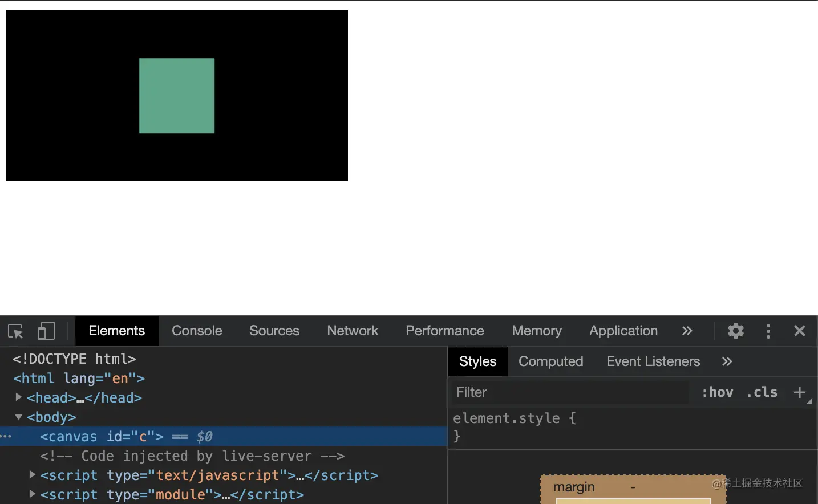Click the element.style rule block
Image resolution: width=818 pixels, height=504 pixels.
click(x=633, y=427)
